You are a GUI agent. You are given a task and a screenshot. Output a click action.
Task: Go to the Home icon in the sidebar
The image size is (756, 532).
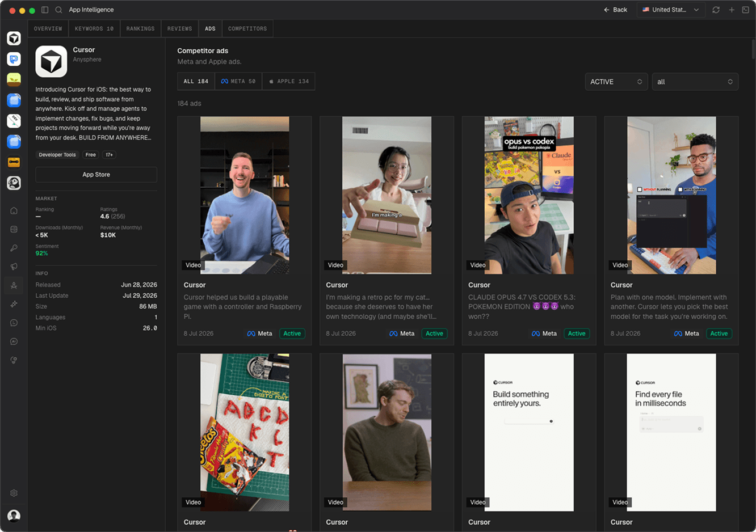coord(14,210)
